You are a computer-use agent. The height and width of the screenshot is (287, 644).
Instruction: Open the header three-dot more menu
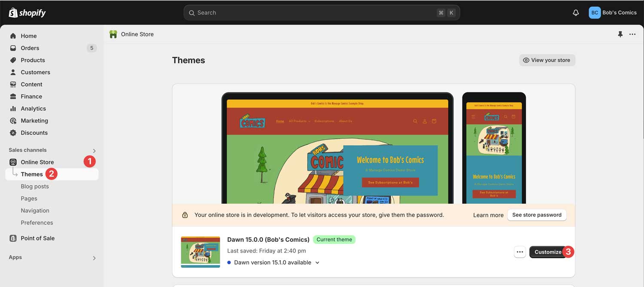click(x=632, y=34)
